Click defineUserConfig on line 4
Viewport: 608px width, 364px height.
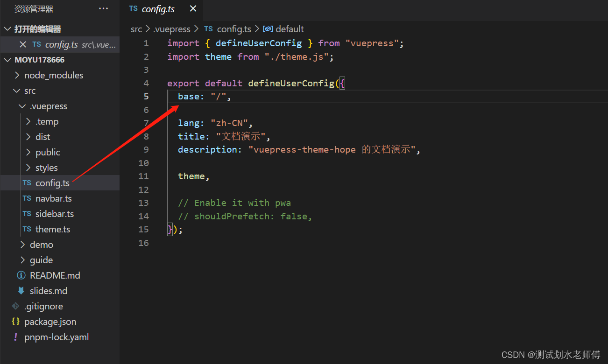291,84
